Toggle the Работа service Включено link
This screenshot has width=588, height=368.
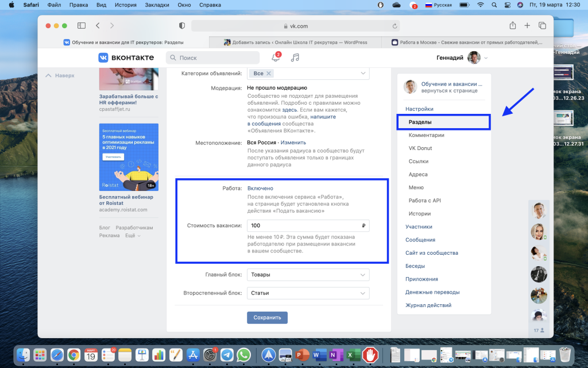point(260,188)
